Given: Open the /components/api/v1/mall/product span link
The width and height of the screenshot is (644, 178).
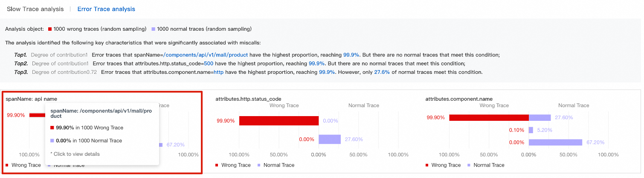Looking at the screenshot, I should (x=206, y=55).
